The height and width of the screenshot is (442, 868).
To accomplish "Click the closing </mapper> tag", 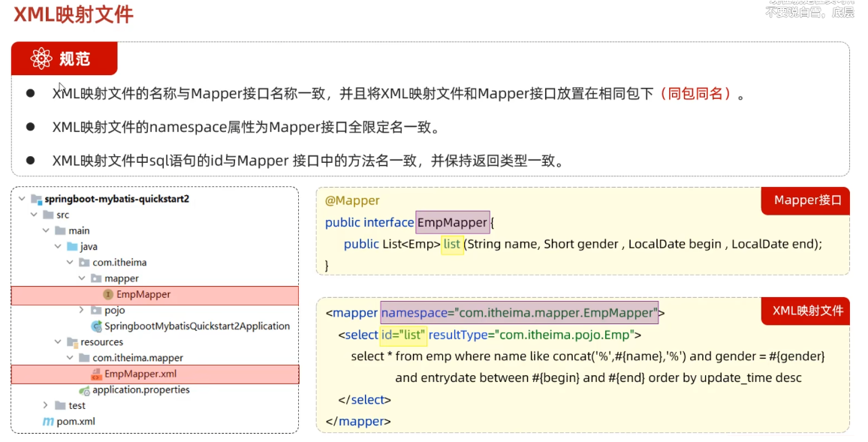I will pos(358,421).
